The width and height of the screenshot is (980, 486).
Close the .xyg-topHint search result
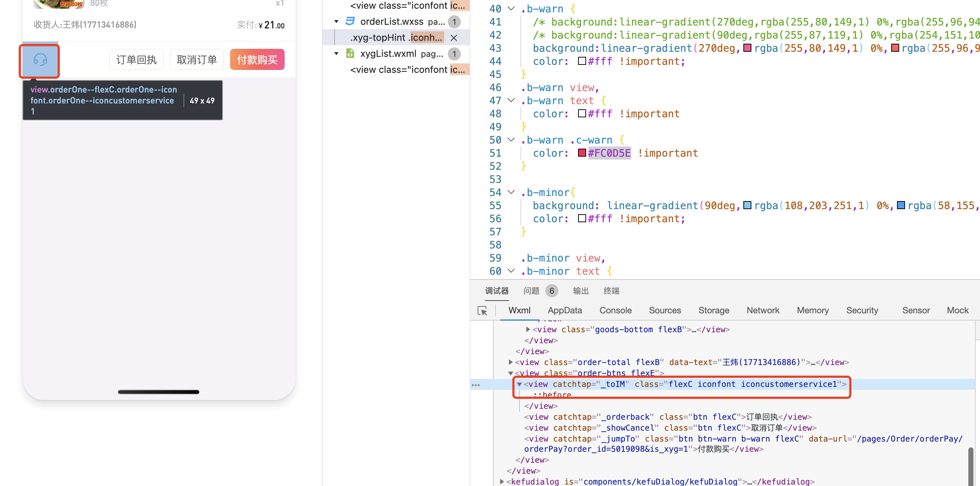tap(454, 38)
